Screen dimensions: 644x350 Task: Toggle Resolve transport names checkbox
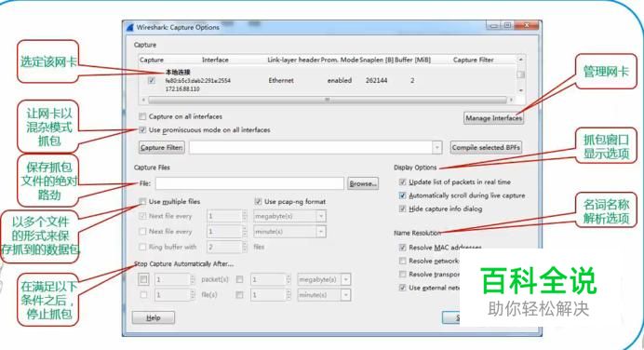pyautogui.click(x=402, y=274)
